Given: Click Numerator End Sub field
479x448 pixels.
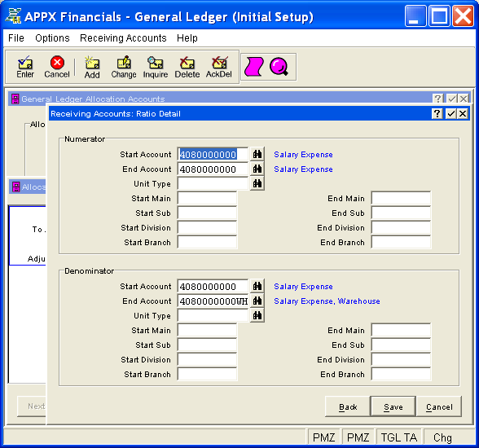Looking at the screenshot, I should [401, 213].
